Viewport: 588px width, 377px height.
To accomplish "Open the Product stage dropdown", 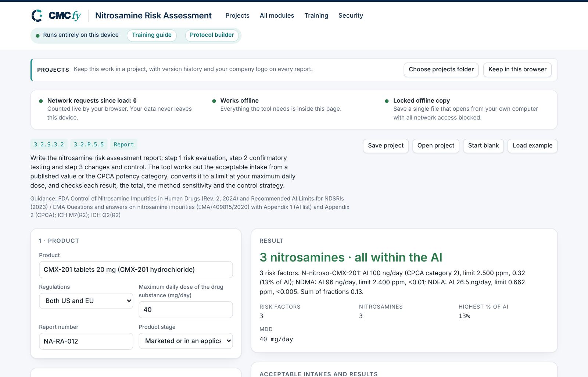I will [x=186, y=341].
